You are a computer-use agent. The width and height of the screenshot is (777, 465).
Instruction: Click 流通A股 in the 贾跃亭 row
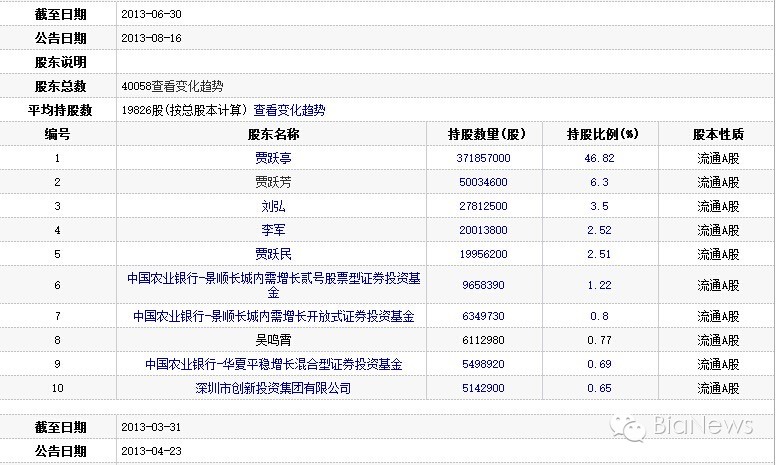click(x=718, y=158)
